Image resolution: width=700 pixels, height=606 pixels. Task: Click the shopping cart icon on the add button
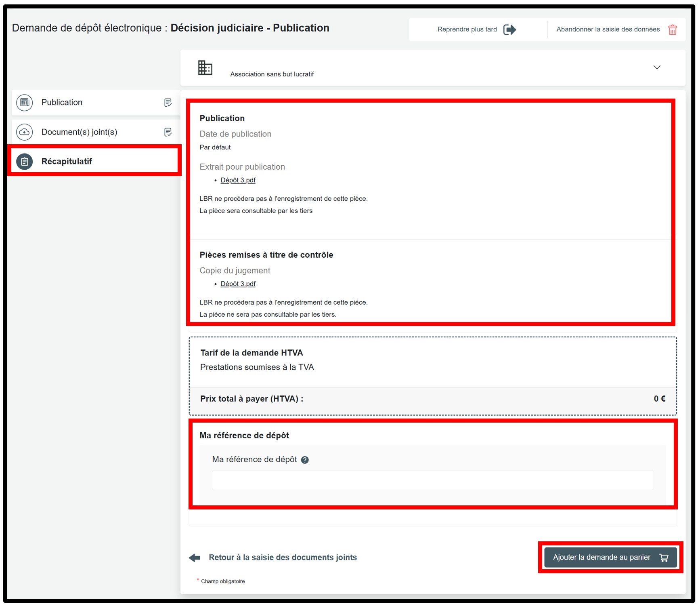click(664, 558)
